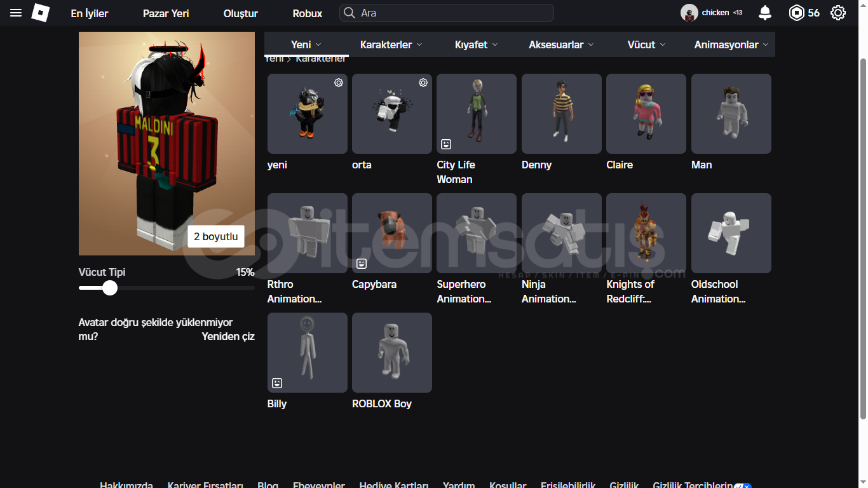Viewport: 868px width, 488px height.
Task: Select the yeni character thumbnail
Action: (308, 114)
